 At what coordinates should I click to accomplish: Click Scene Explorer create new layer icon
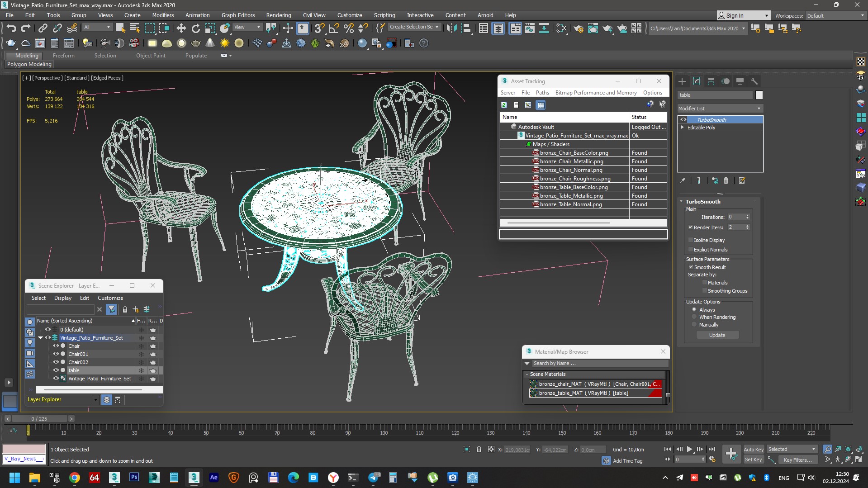[136, 309]
